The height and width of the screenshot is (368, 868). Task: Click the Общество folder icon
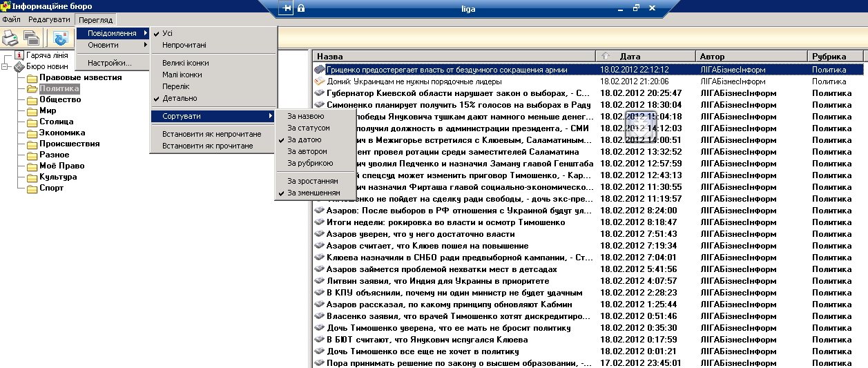tap(32, 99)
